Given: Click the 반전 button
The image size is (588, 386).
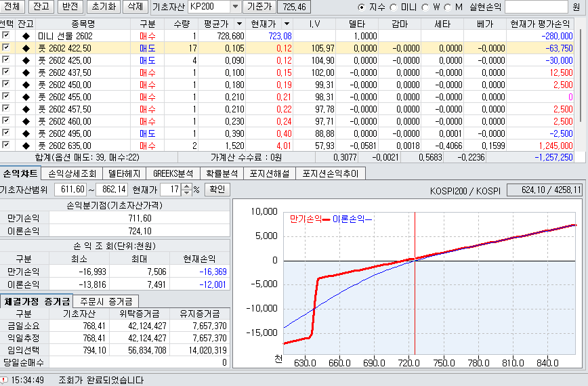Looking at the screenshot, I should click(x=70, y=6).
